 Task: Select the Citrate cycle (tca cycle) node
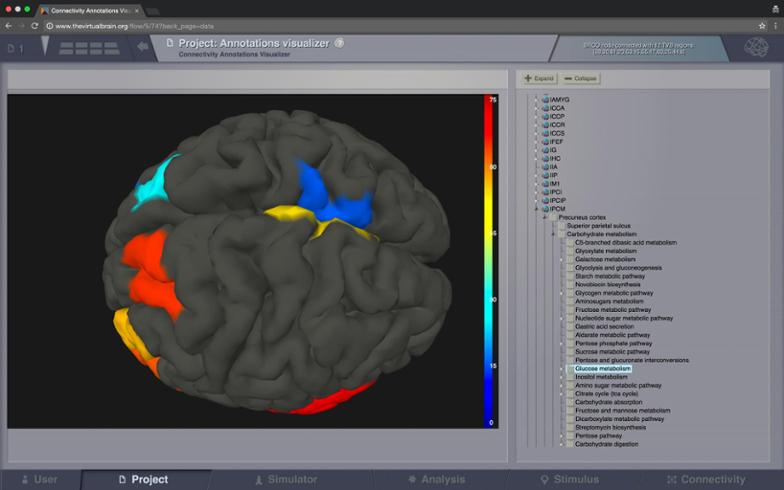pos(606,393)
